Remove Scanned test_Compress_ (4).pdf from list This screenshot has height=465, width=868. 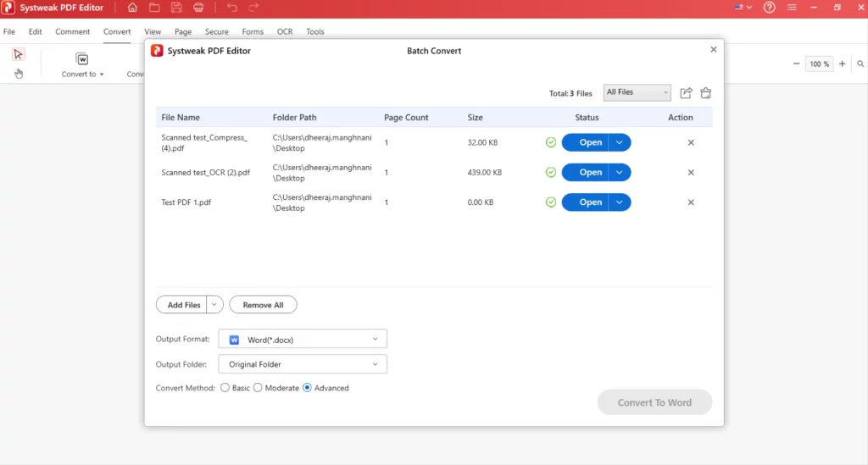[691, 142]
